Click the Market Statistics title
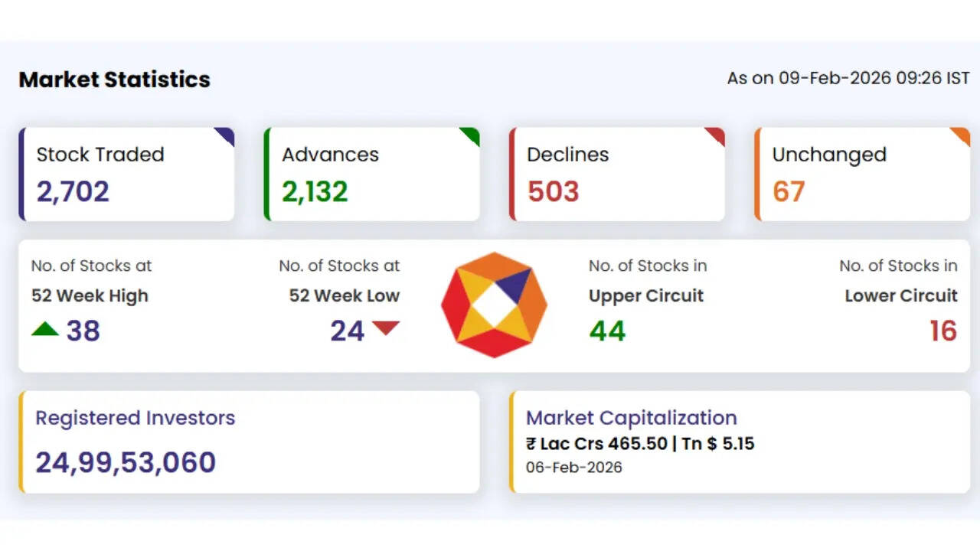980x551 pixels. [x=114, y=80]
